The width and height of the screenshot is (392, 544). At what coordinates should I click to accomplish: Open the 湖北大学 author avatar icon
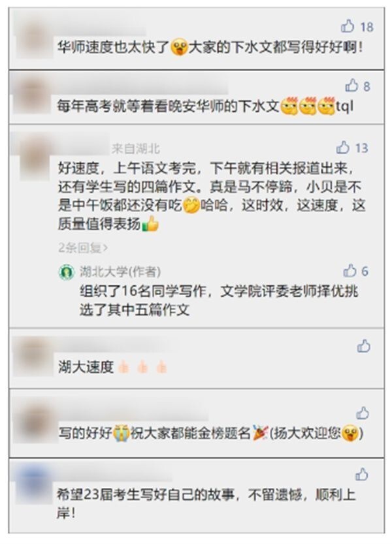pos(67,272)
